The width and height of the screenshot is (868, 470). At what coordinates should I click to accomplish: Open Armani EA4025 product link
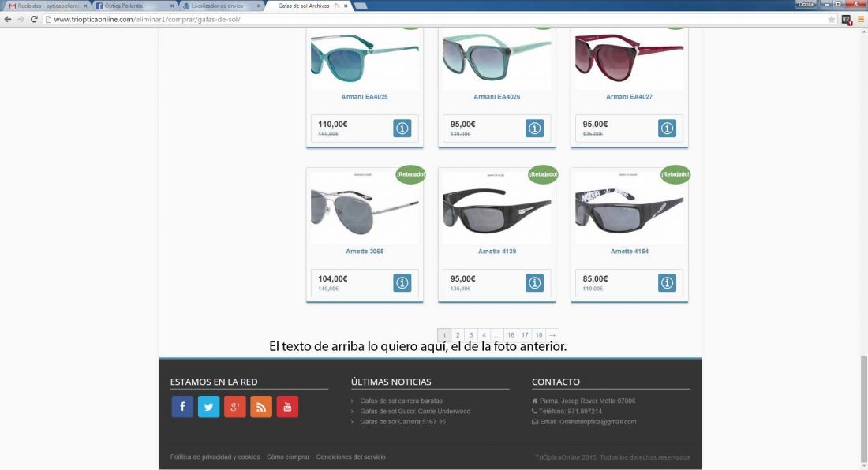point(365,97)
